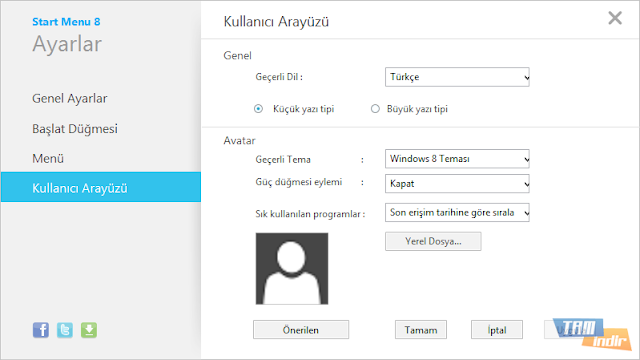Open the Güç düğmesi eylemi dropdown
The image size is (640, 360).
click(457, 184)
